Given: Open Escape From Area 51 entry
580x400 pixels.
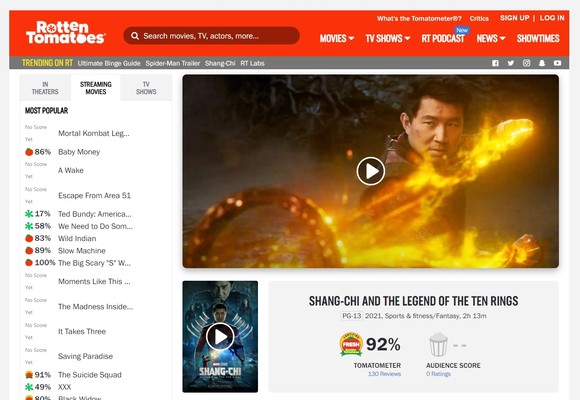Looking at the screenshot, I should pyautogui.click(x=94, y=195).
